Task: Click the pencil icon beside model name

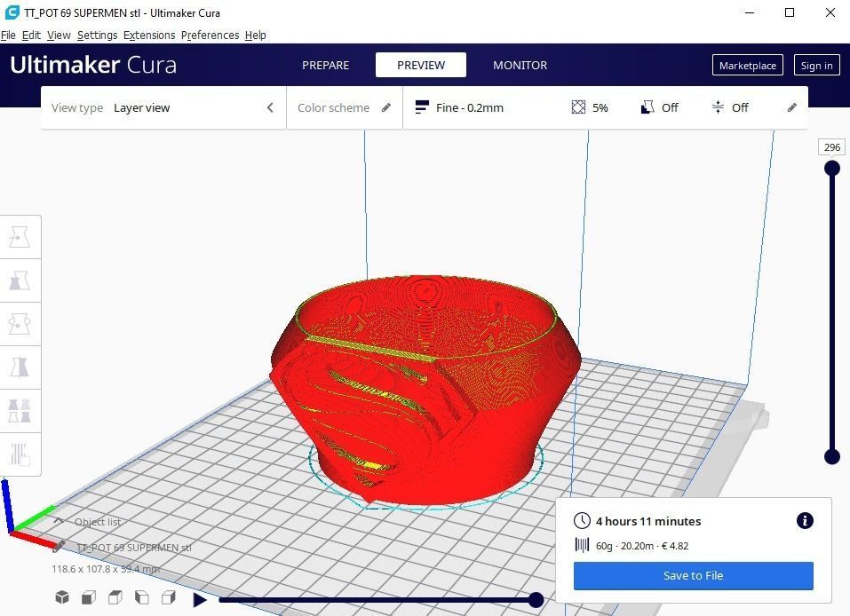Action: [60, 547]
